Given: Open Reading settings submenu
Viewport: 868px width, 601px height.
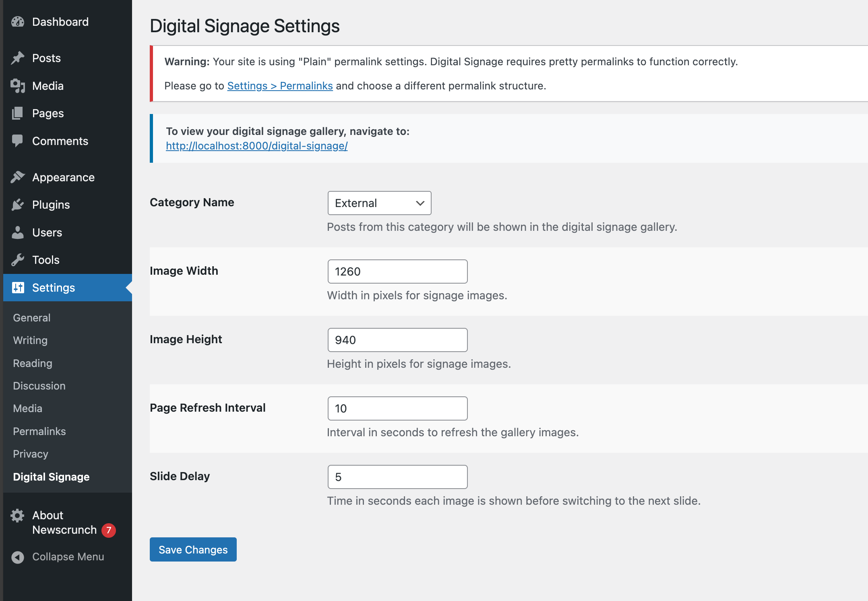Looking at the screenshot, I should pyautogui.click(x=33, y=363).
